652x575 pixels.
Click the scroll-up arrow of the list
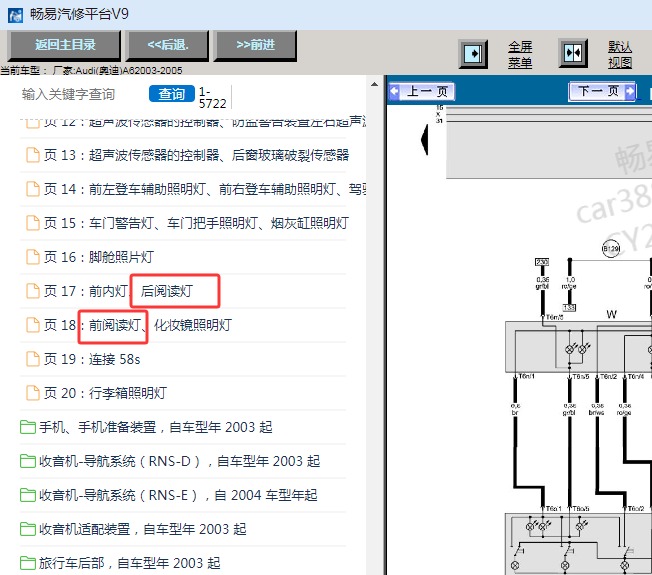374,84
